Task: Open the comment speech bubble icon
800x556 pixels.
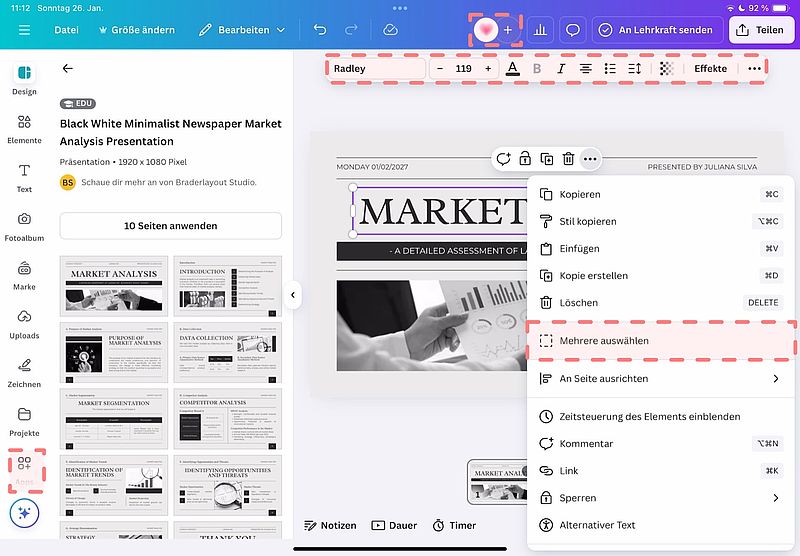Action: click(x=573, y=30)
